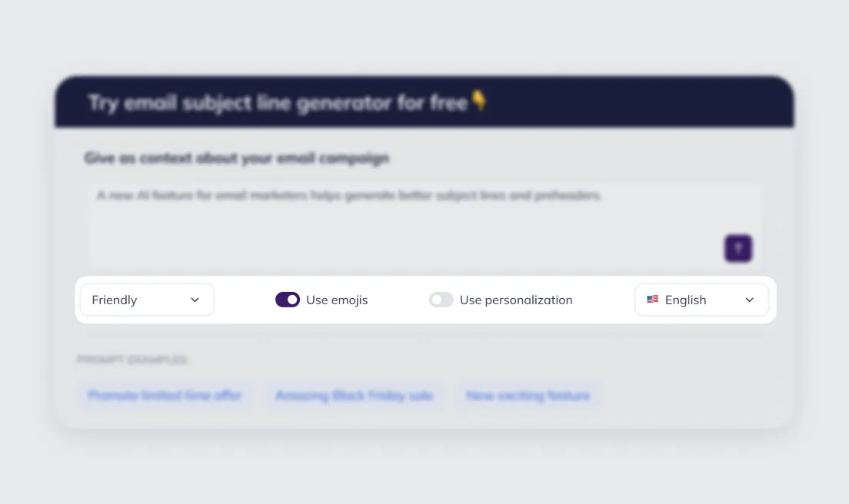Pick the "New exciting feature" prompt example
The height and width of the screenshot is (504, 849).
pos(528,396)
